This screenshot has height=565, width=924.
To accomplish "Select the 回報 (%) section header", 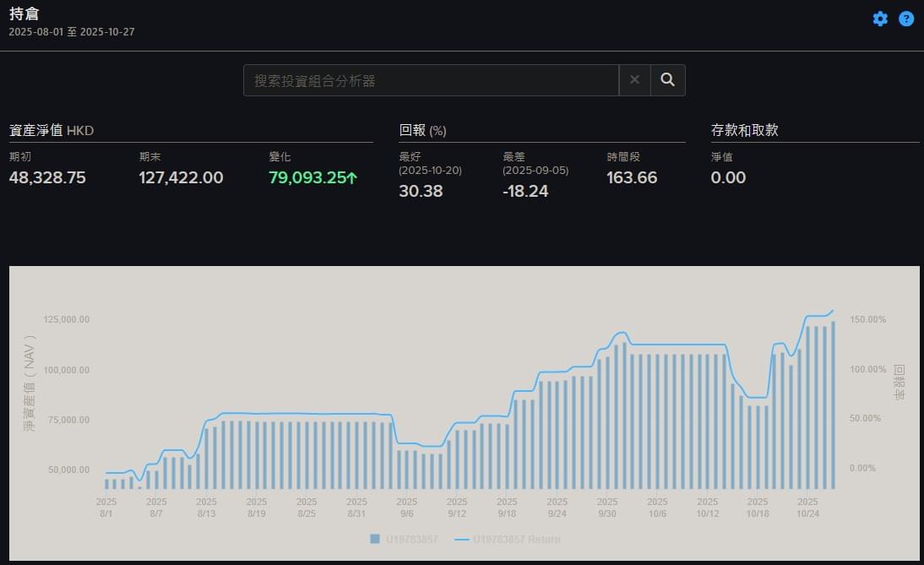I will point(422,131).
